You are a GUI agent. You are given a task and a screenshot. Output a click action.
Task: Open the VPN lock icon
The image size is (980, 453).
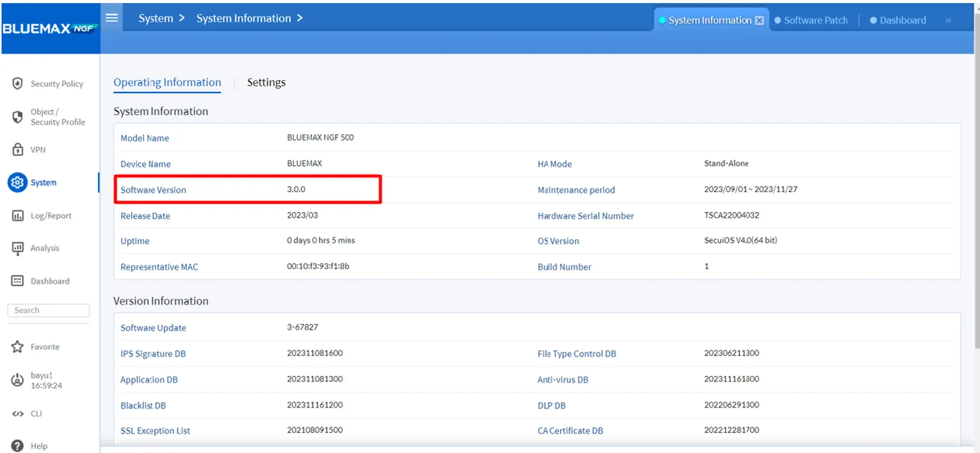(17, 149)
